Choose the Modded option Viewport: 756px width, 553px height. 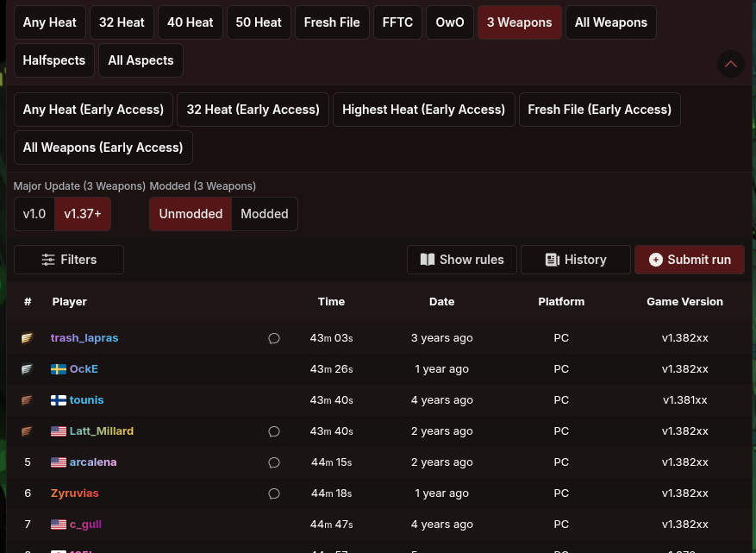(x=265, y=214)
